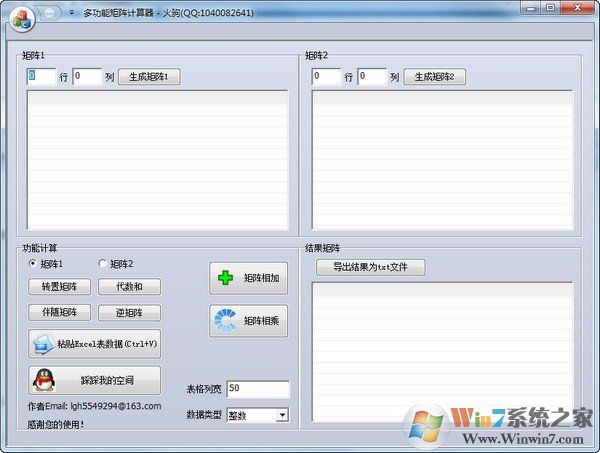
Task: Close the matrix calculator window
Action: 577,8
